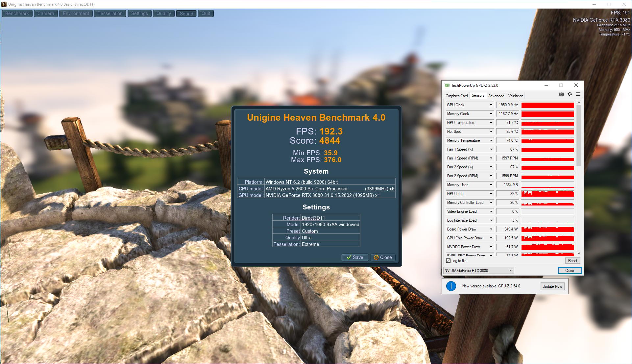Image resolution: width=632 pixels, height=364 pixels.
Task: Click the GPU-Z refresh icon
Action: (x=570, y=94)
